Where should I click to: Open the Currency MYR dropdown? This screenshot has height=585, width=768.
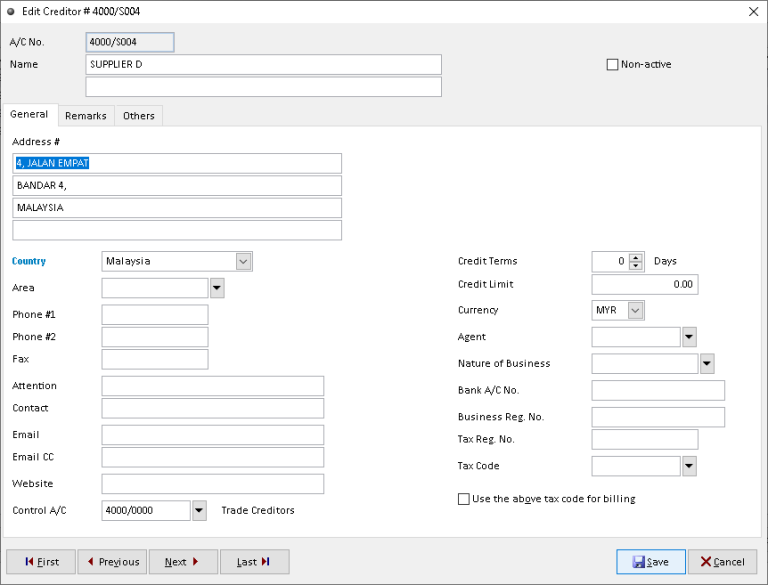635,310
